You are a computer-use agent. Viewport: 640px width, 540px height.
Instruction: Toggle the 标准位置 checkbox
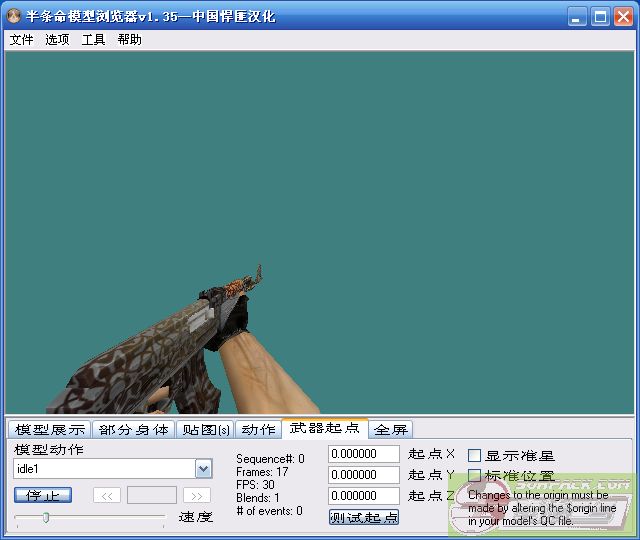pos(475,475)
